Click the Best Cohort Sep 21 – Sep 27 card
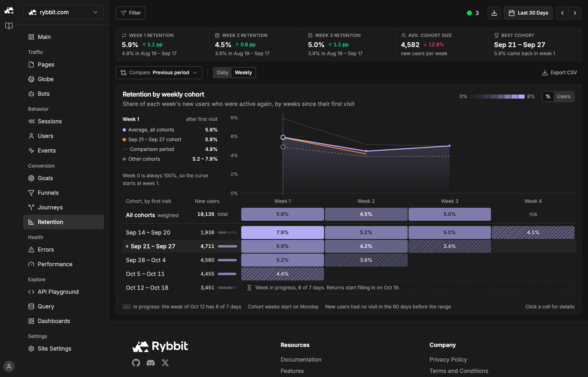Viewport: 588px width, 377px height. pos(534,44)
